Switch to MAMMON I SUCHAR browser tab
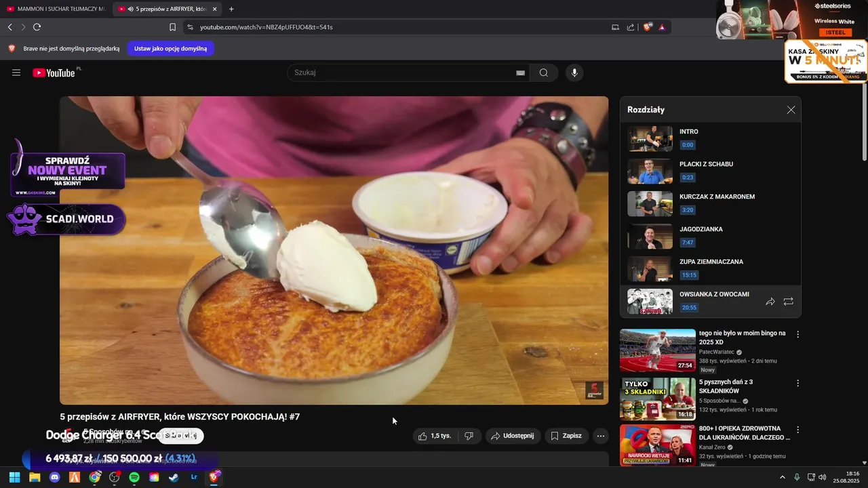868x488 pixels. [x=56, y=9]
